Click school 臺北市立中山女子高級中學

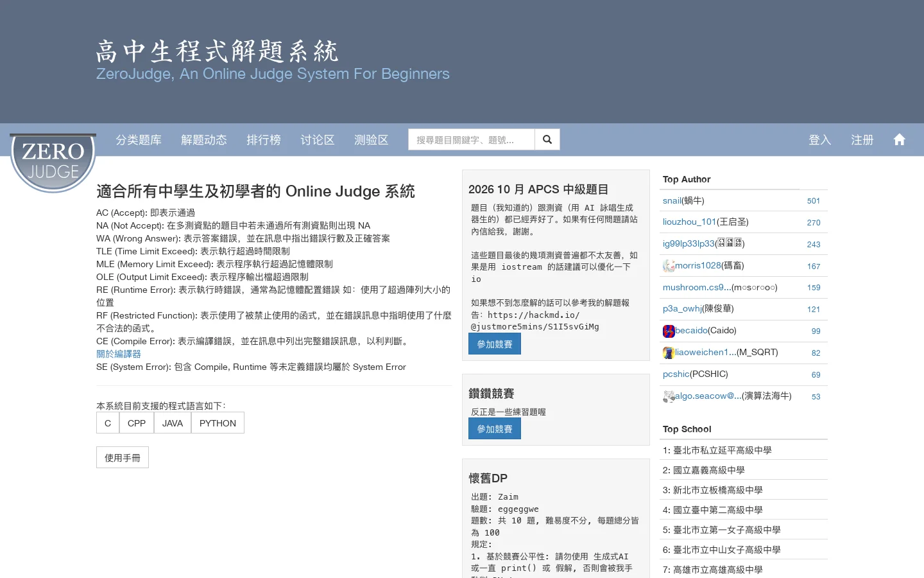pos(727,550)
